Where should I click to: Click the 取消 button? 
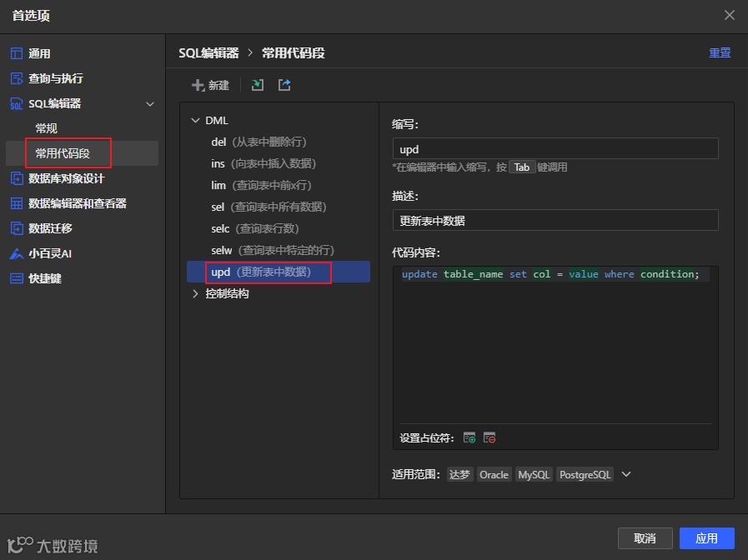click(x=645, y=538)
